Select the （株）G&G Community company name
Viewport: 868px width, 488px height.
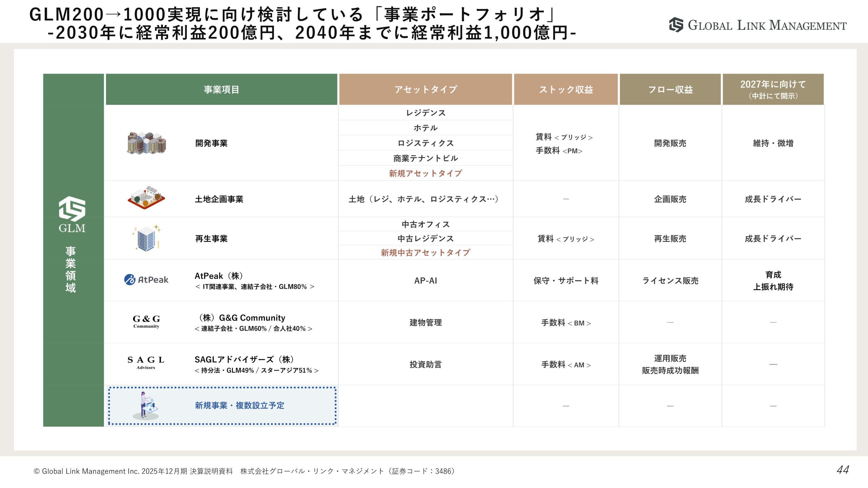(x=241, y=318)
